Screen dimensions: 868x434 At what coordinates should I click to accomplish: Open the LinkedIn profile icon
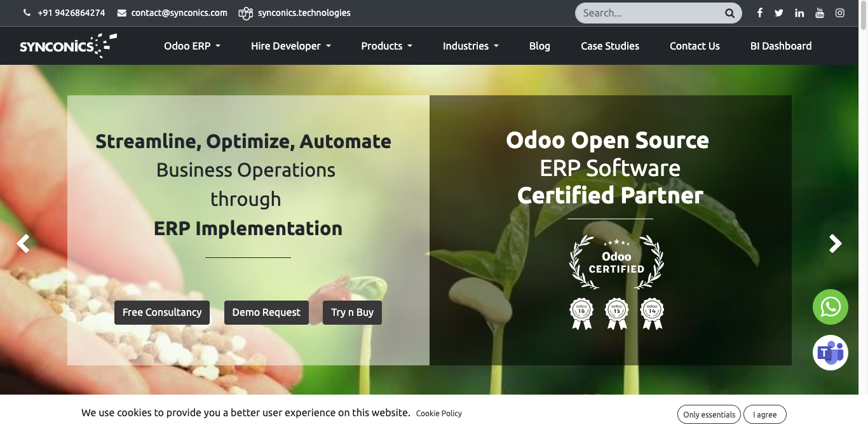(799, 13)
